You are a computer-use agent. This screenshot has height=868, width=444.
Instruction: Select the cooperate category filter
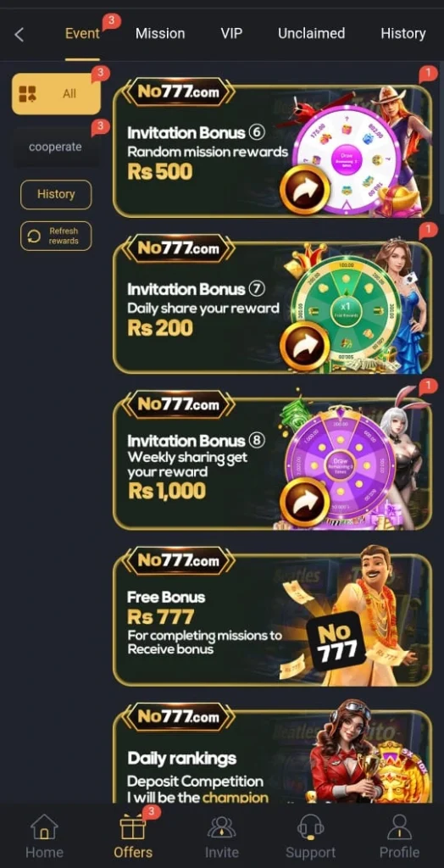click(x=55, y=147)
